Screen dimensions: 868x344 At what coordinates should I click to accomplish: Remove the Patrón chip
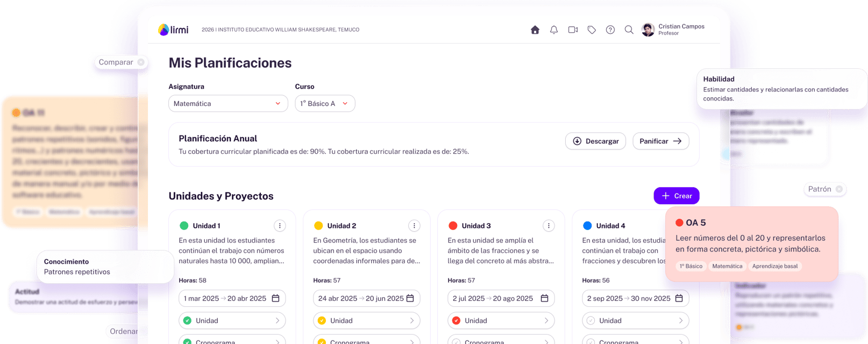(x=839, y=189)
